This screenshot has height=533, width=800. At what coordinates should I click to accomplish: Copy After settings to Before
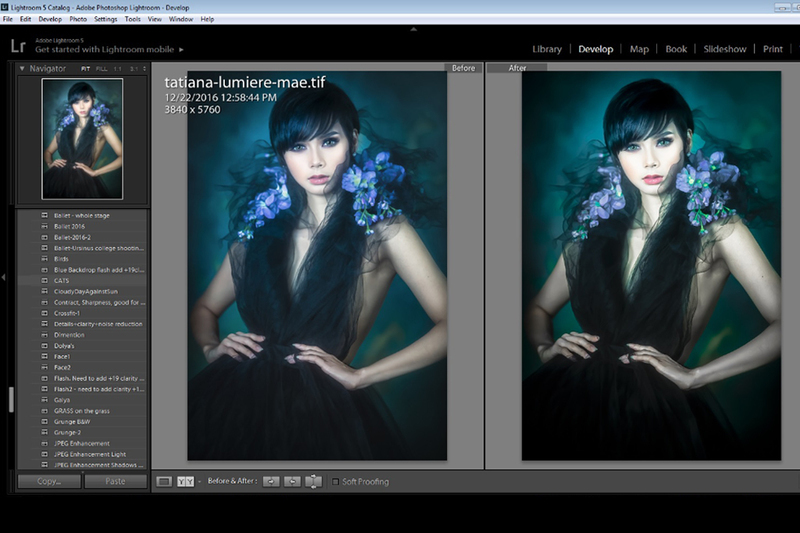click(292, 481)
